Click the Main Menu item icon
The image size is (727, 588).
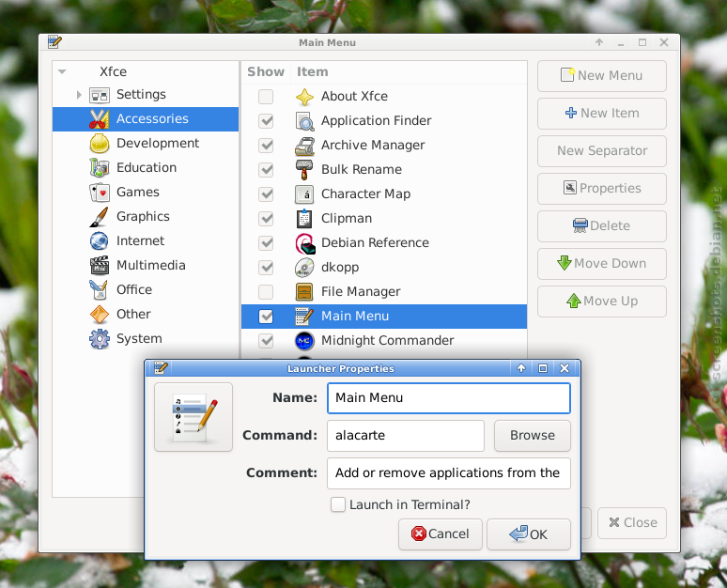pos(304,317)
